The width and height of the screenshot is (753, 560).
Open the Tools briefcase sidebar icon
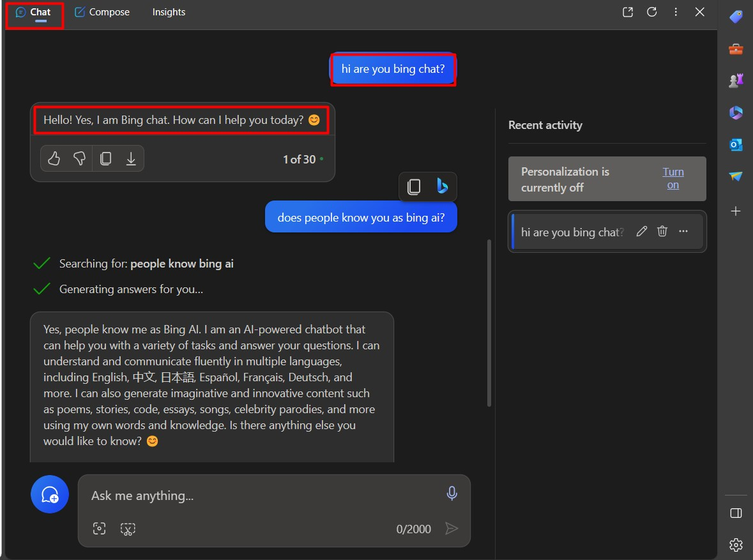[736, 49]
